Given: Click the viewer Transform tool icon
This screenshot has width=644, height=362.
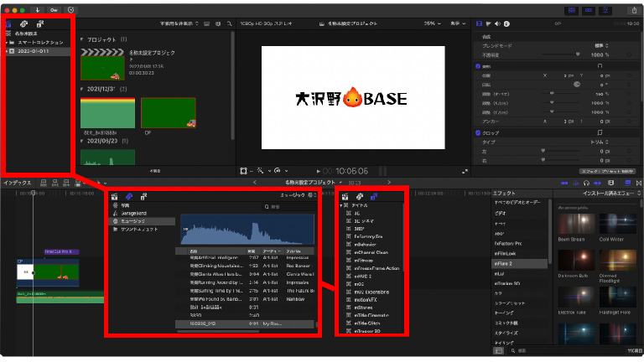Looking at the screenshot, I should pos(243,171).
